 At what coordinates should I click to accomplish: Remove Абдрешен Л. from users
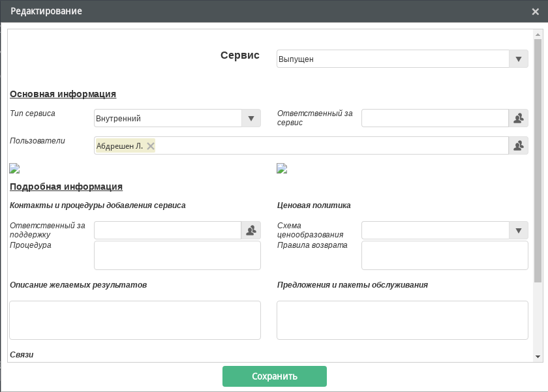tap(151, 146)
